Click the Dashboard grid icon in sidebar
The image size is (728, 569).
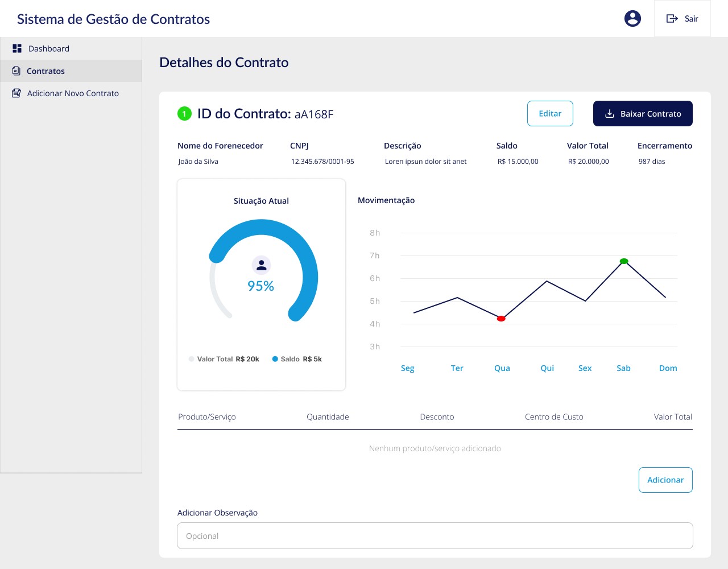coord(17,48)
